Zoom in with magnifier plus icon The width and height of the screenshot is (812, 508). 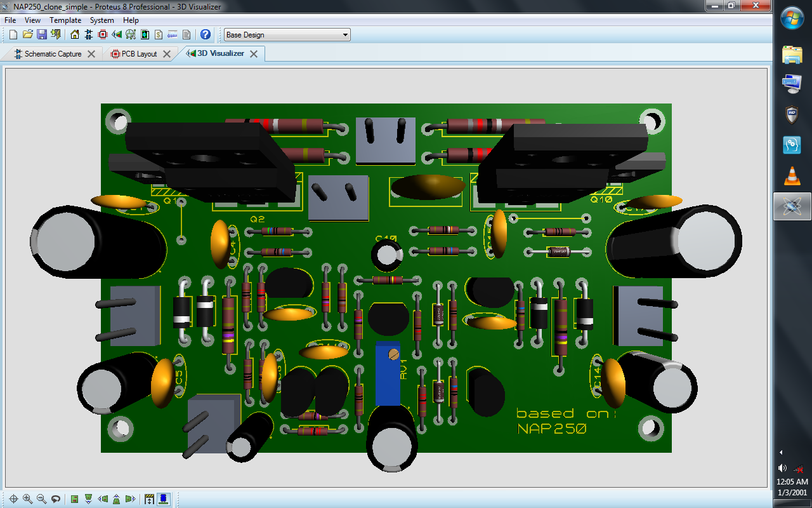[x=27, y=499]
